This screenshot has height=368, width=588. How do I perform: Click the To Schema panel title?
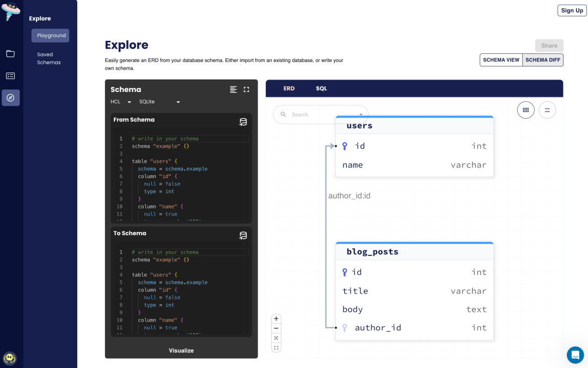(x=130, y=234)
